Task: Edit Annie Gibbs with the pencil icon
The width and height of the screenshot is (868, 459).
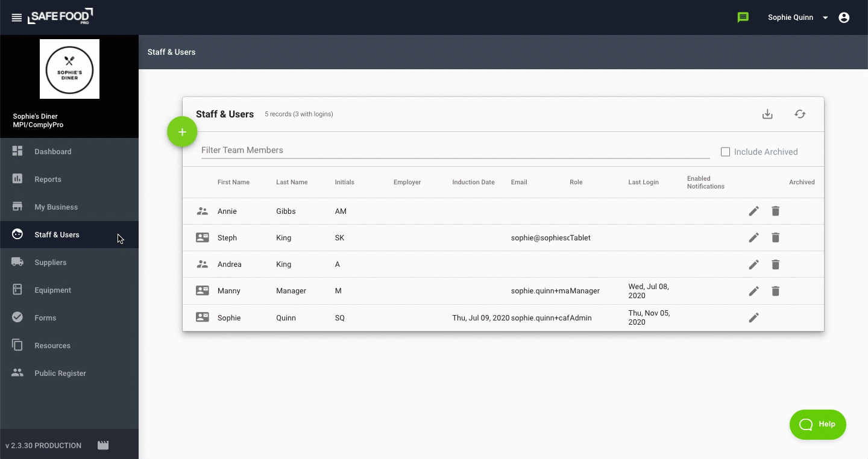Action: coord(753,211)
